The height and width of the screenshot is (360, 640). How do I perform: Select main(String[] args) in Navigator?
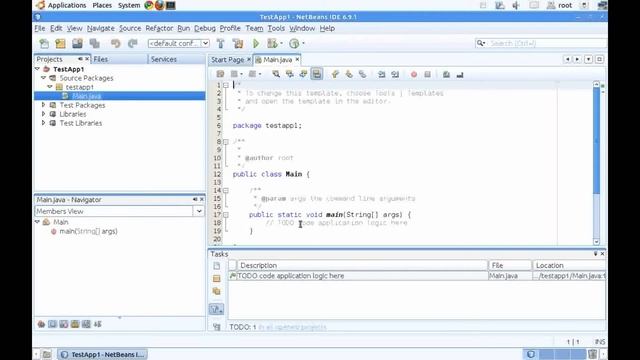click(88, 231)
